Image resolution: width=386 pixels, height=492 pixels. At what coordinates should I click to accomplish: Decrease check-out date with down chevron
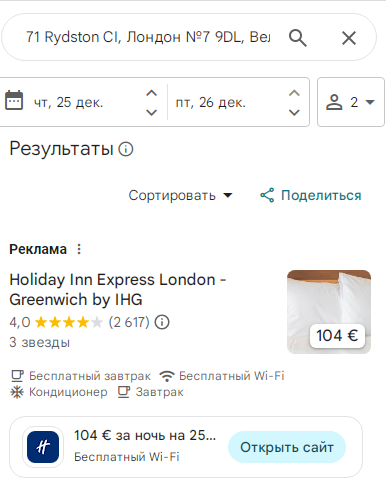(294, 112)
